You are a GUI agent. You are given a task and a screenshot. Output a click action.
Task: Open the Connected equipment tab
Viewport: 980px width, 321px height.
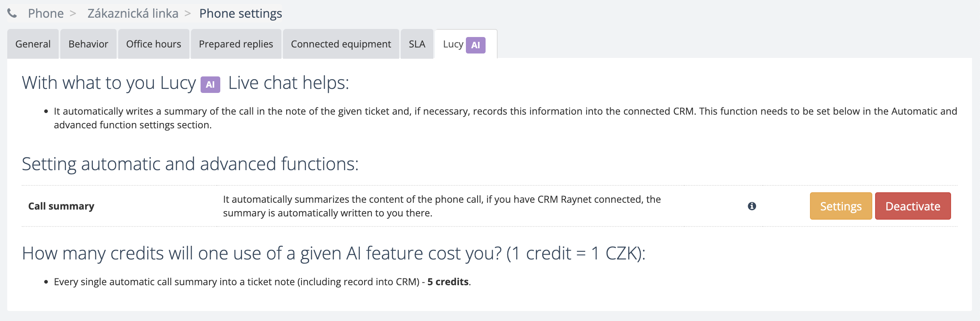point(341,44)
